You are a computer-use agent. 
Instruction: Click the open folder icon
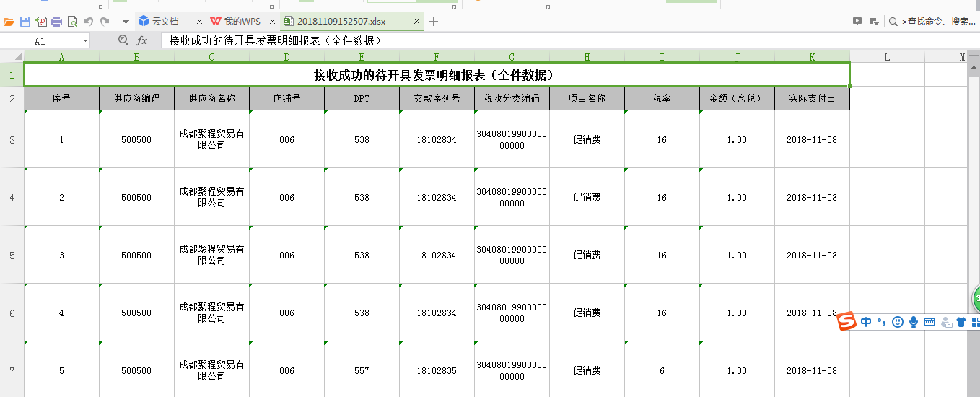point(9,22)
